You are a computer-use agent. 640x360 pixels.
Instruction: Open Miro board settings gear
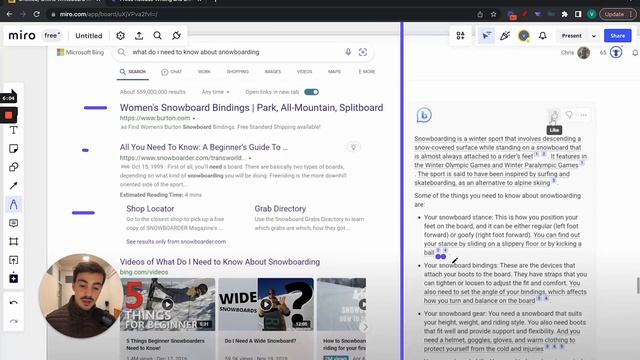point(120,36)
